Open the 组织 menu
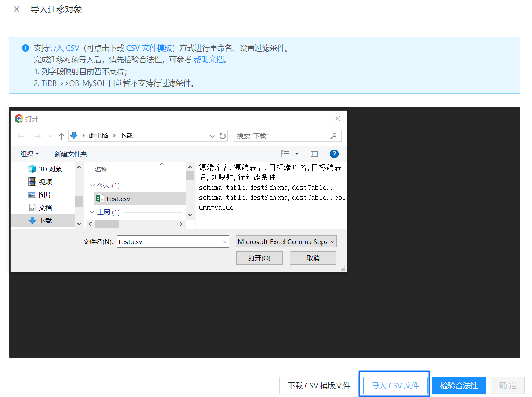This screenshot has height=397, width=532. pyautogui.click(x=30, y=154)
